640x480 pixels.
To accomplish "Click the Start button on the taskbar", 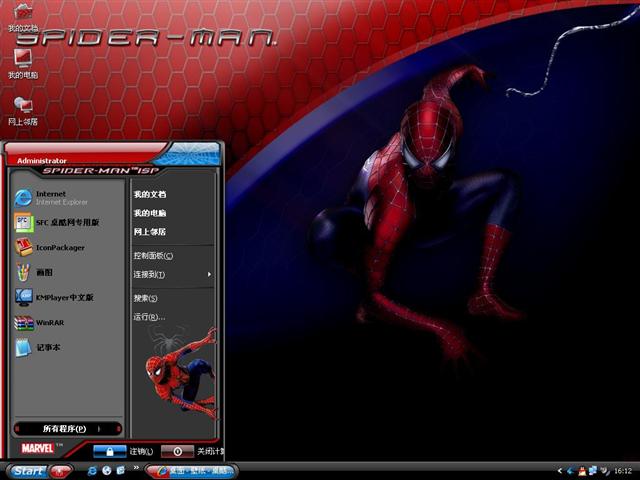I will (30, 470).
